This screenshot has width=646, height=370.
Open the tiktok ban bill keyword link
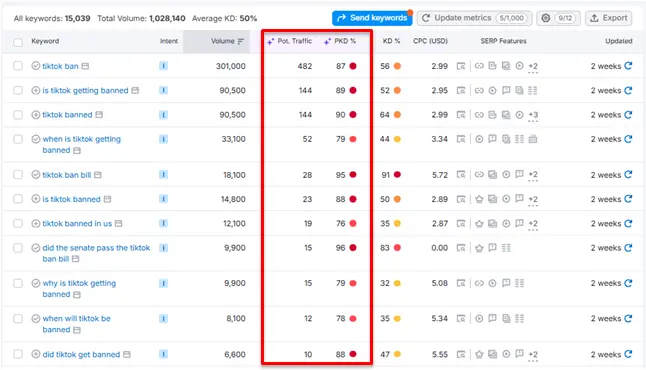pos(67,175)
